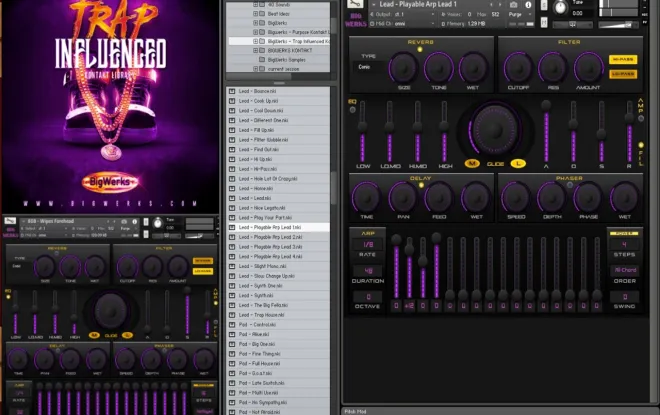This screenshot has height=415, width=660.
Task: Take a snapshot with the camera icon
Action: point(514,5)
